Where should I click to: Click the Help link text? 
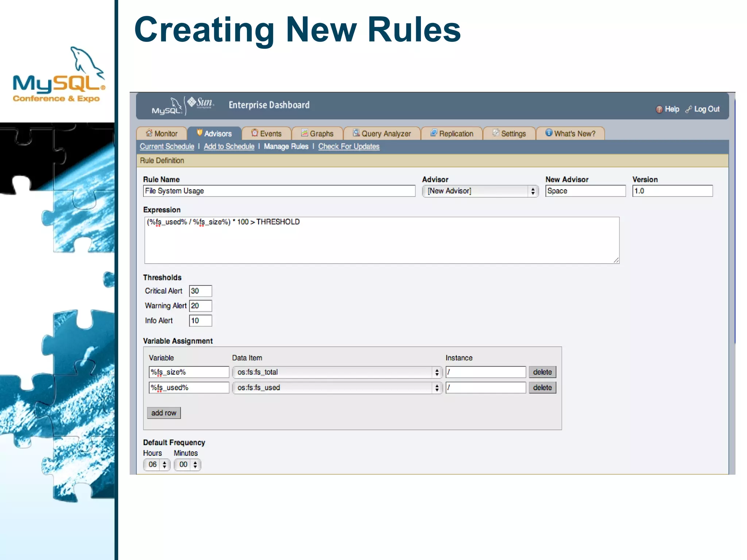(x=672, y=109)
